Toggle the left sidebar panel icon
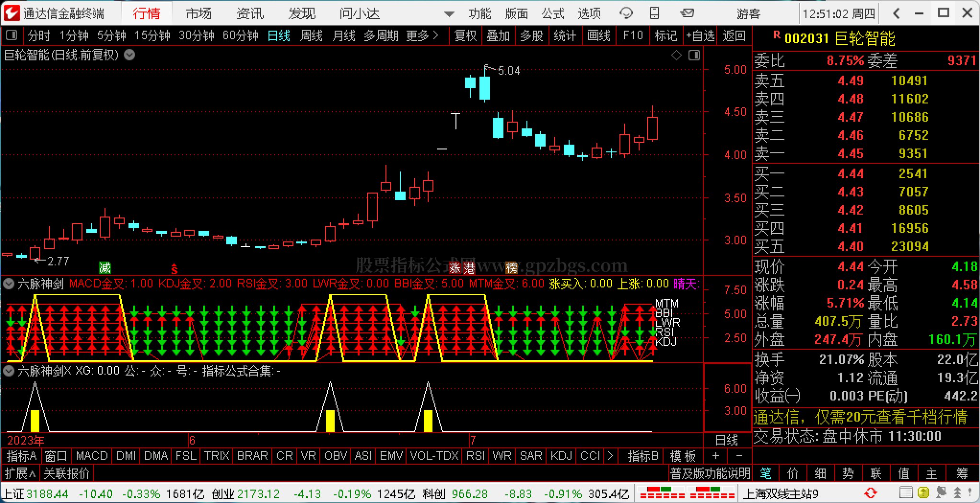 tap(11, 35)
